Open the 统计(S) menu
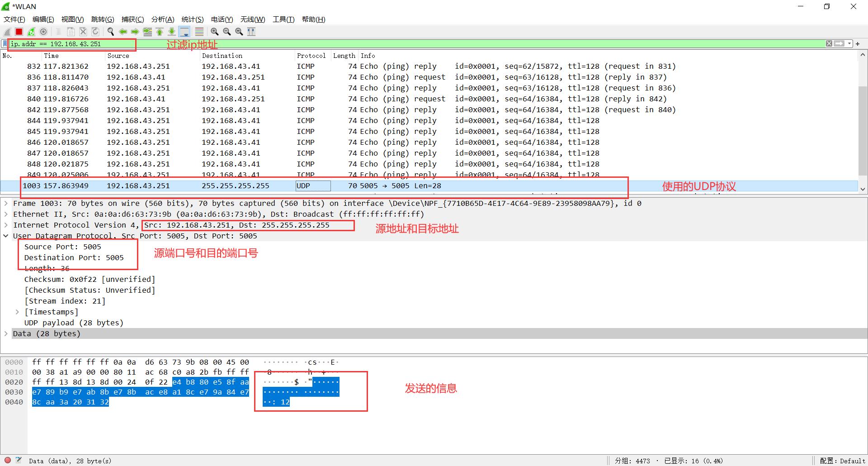 pos(193,19)
